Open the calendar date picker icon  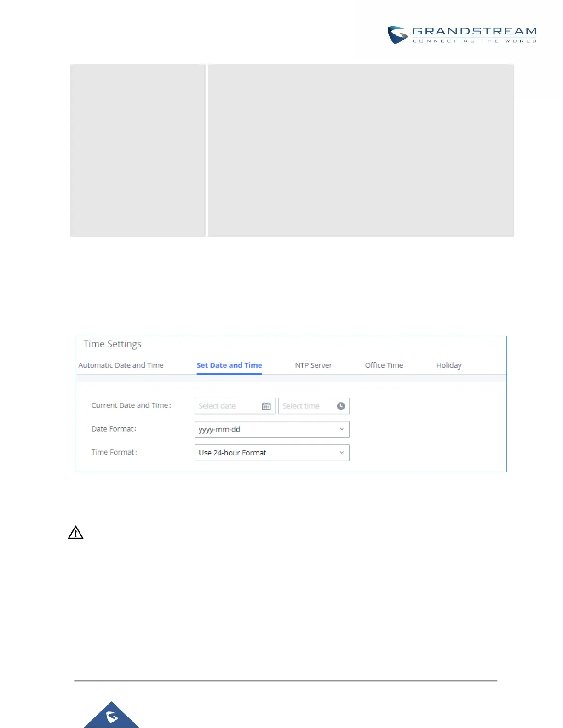click(x=266, y=406)
